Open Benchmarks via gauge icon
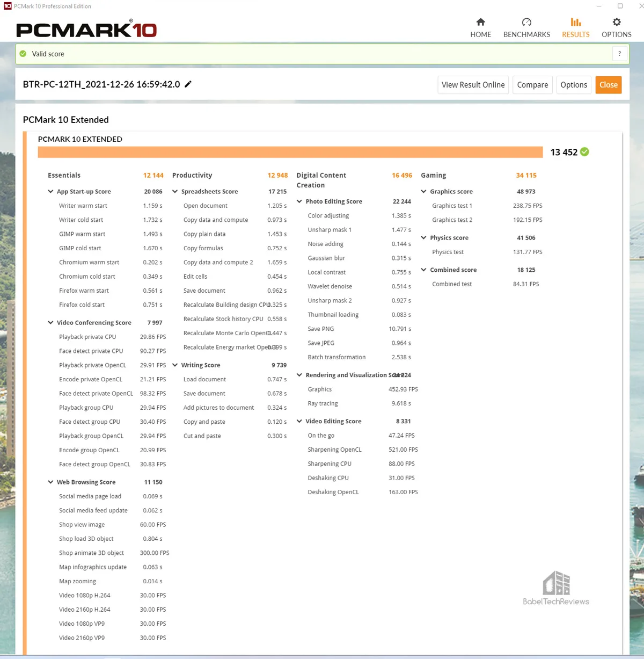The width and height of the screenshot is (644, 659). [x=526, y=22]
